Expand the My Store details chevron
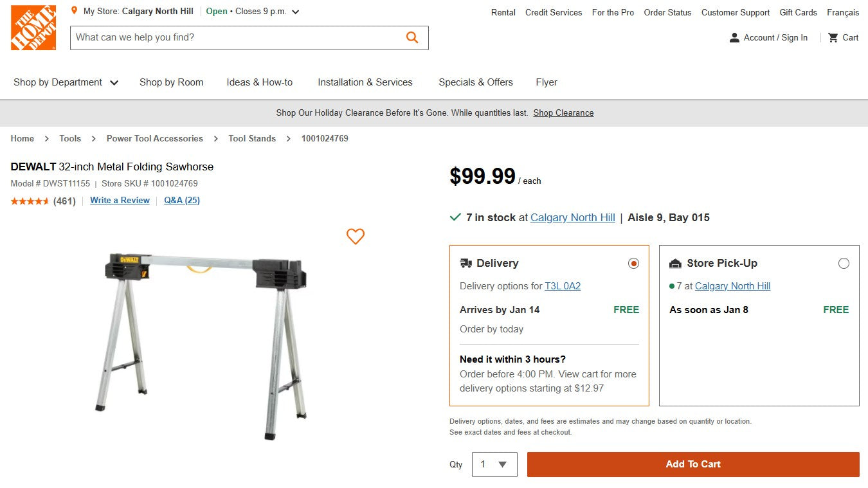Image resolution: width=868 pixels, height=488 pixels. (x=294, y=11)
